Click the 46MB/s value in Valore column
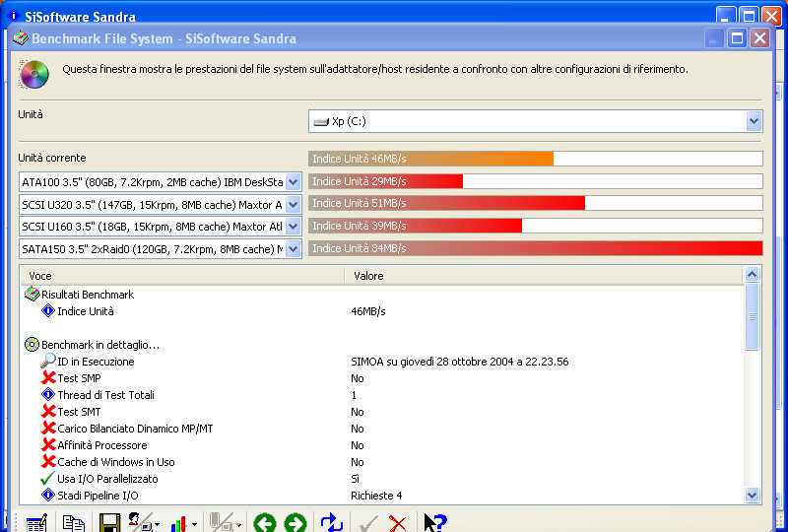Image resolution: width=788 pixels, height=532 pixels. click(367, 311)
